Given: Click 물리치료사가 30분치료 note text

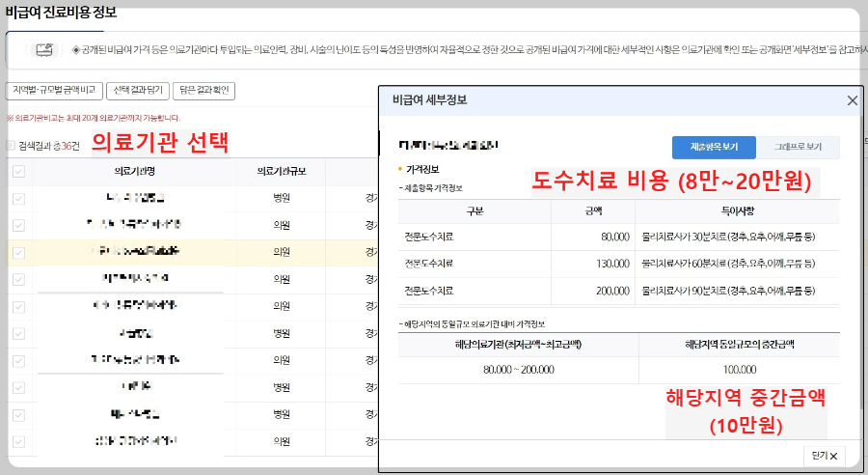Looking at the screenshot, I should (x=728, y=237).
